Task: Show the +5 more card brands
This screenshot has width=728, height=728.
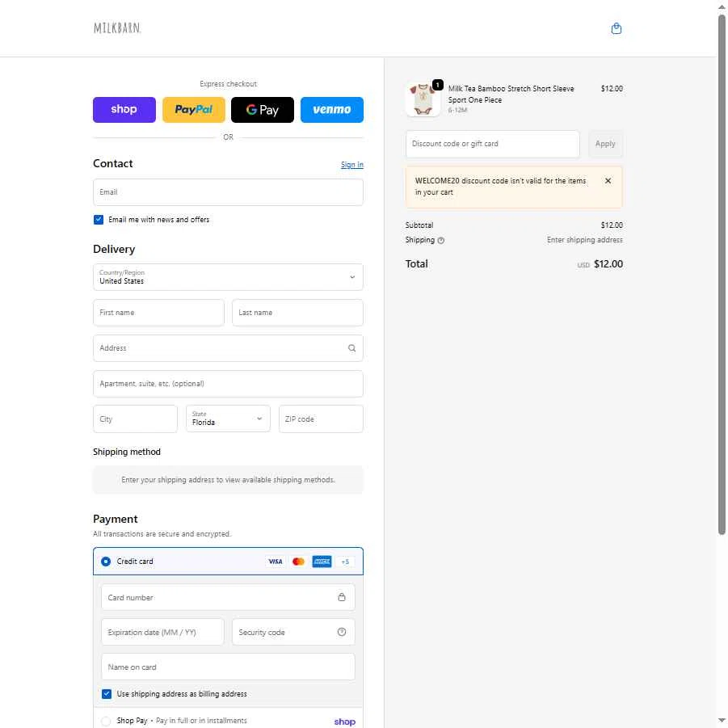Action: [x=345, y=562]
